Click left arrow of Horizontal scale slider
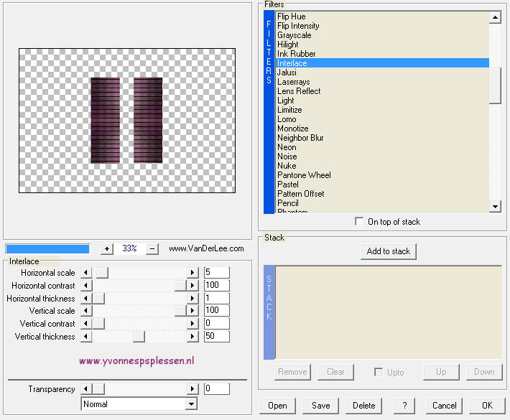 pos(86,272)
